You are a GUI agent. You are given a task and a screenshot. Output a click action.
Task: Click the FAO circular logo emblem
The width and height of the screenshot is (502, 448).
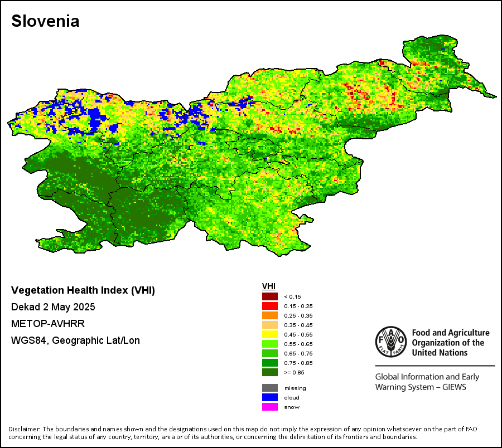click(391, 342)
